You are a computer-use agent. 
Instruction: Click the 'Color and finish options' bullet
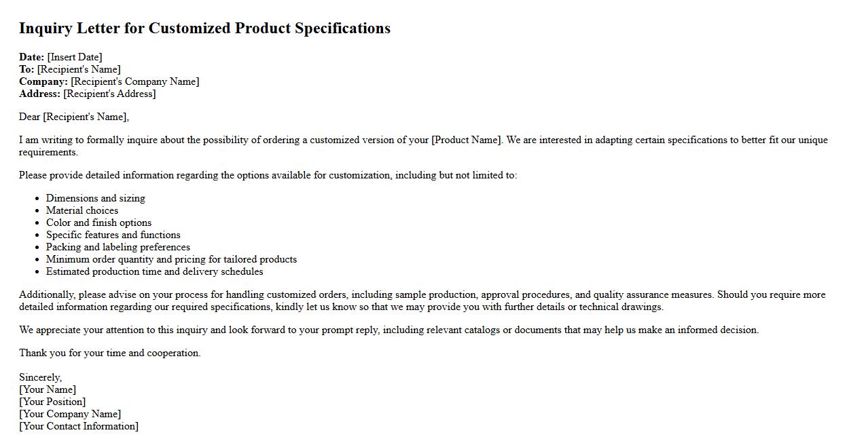tap(98, 223)
